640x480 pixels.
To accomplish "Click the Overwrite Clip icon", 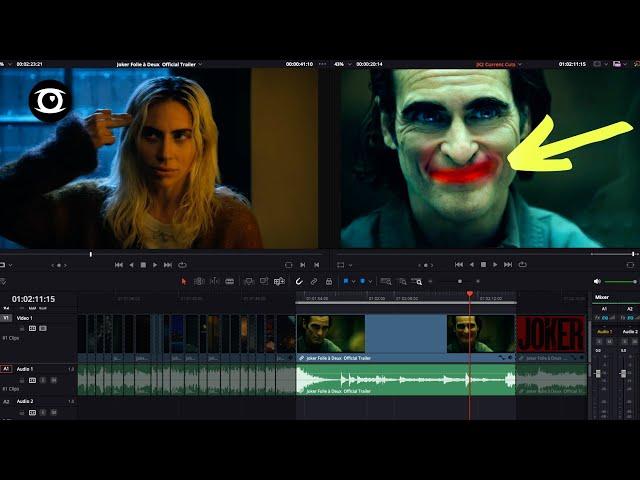I will point(264,281).
